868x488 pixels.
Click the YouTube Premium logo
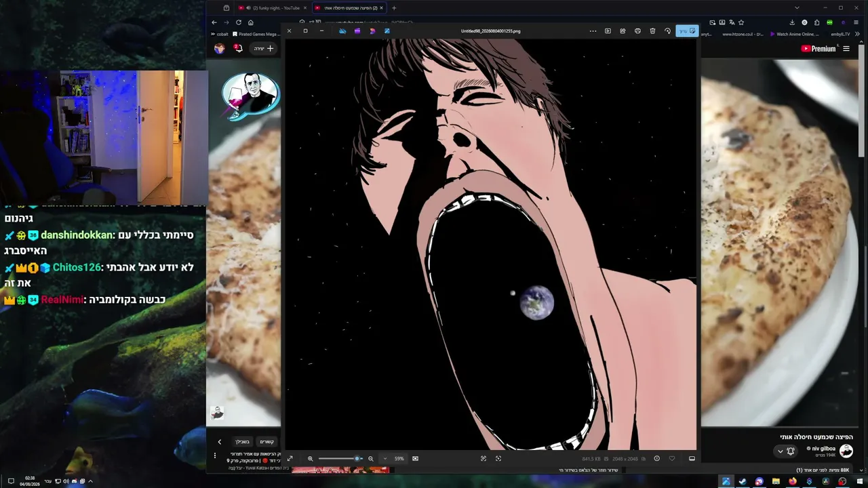click(x=818, y=49)
